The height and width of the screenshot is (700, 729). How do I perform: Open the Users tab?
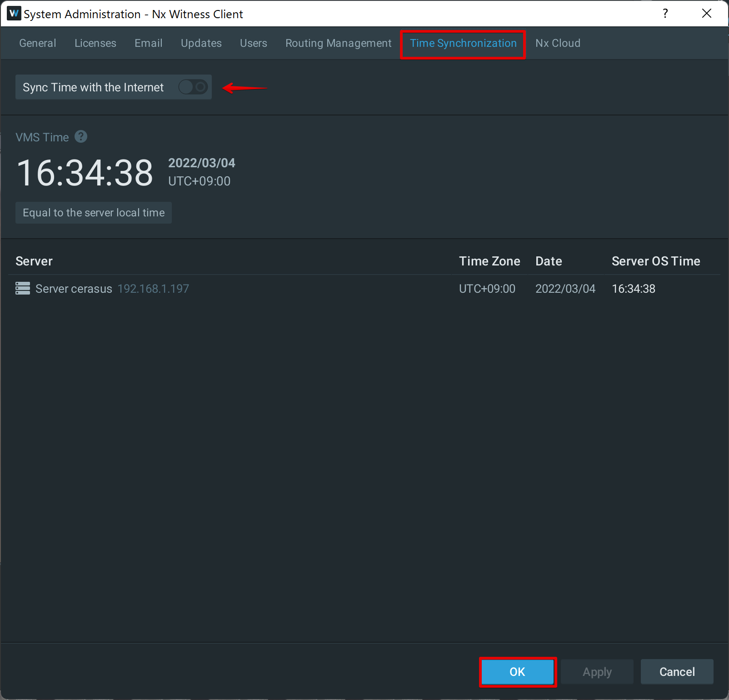click(254, 43)
